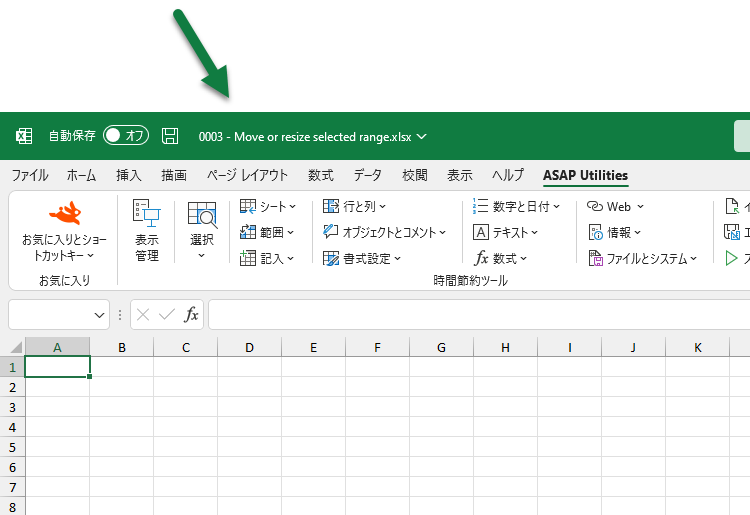Select row 5 header
Image resolution: width=750 pixels, height=515 pixels.
[12, 448]
